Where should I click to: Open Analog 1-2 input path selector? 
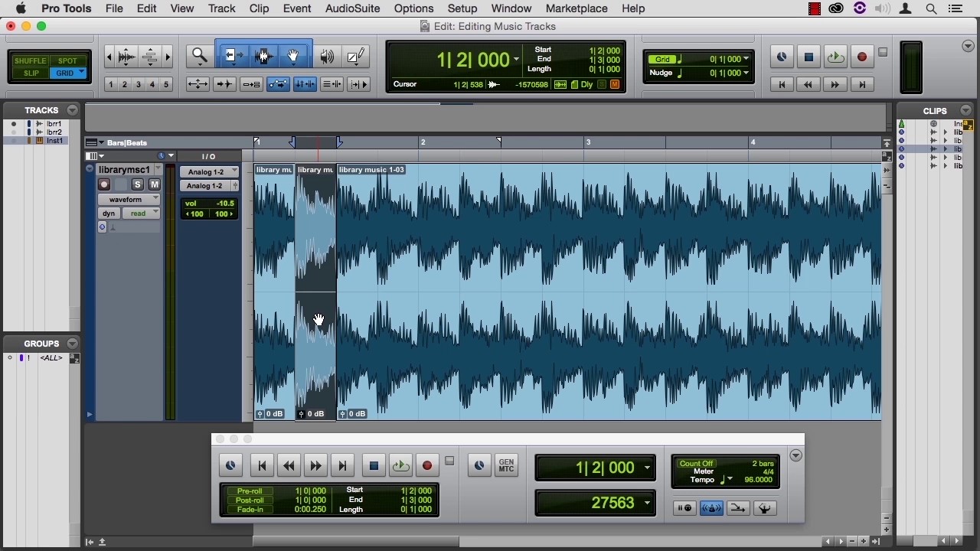(x=209, y=171)
